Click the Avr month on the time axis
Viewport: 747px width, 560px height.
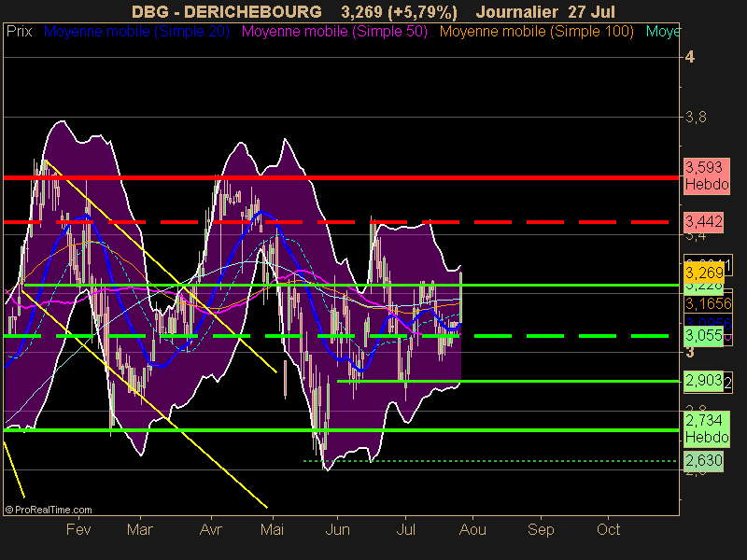click(x=211, y=529)
